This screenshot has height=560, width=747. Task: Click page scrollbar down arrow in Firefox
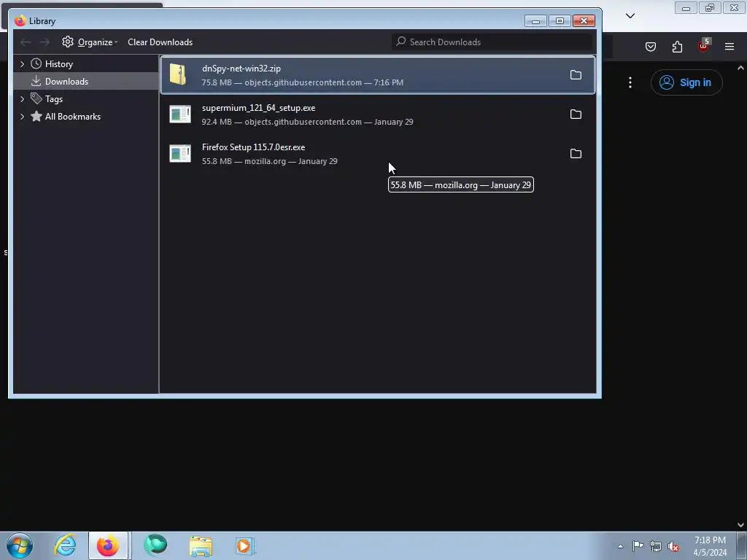[x=740, y=525]
